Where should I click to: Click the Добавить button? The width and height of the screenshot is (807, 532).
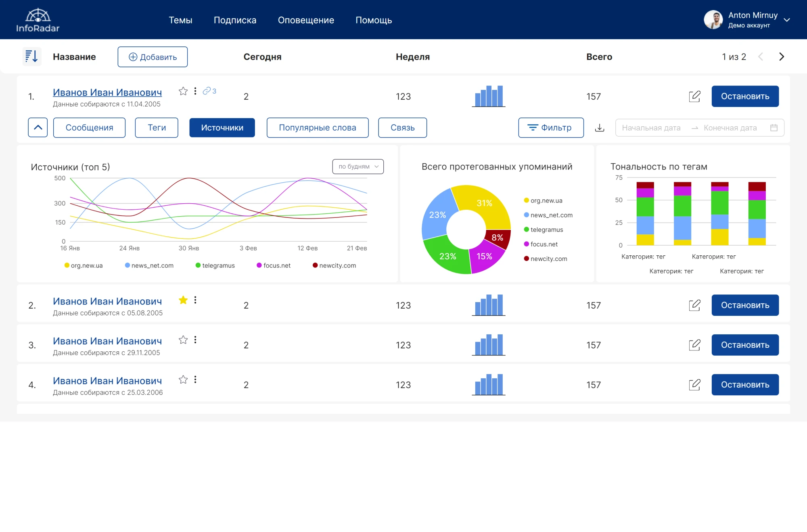(153, 57)
